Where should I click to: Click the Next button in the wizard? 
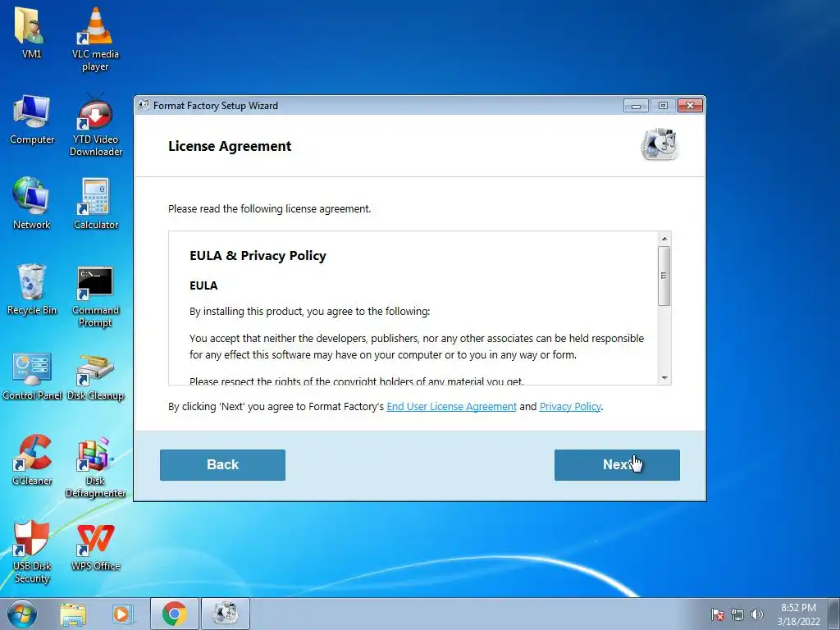(x=617, y=465)
